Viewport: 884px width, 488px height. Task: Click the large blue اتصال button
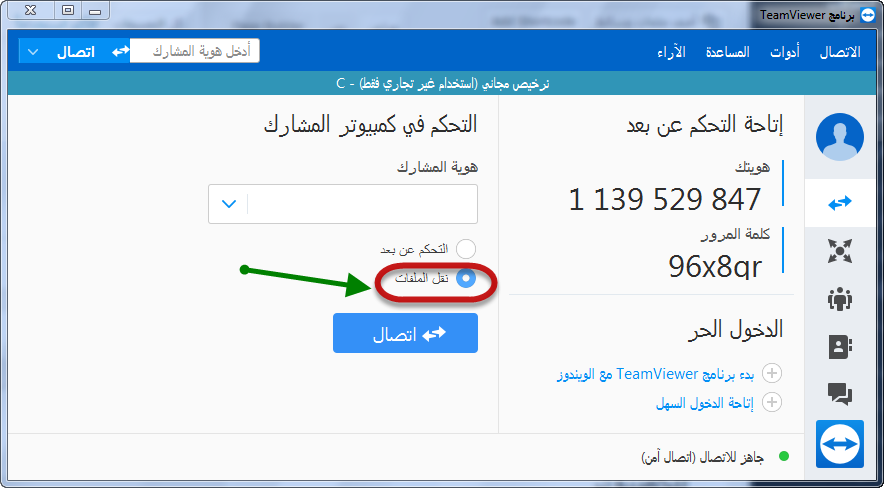405,334
